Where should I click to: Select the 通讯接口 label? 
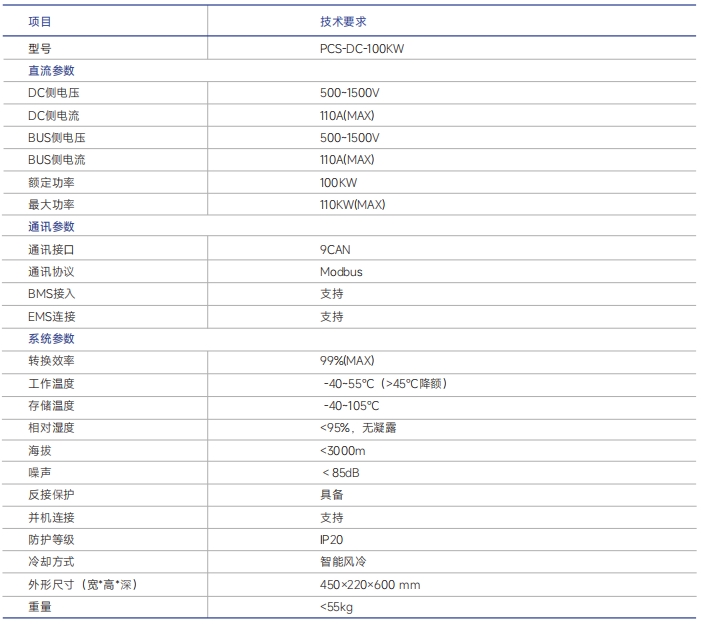coord(51,249)
